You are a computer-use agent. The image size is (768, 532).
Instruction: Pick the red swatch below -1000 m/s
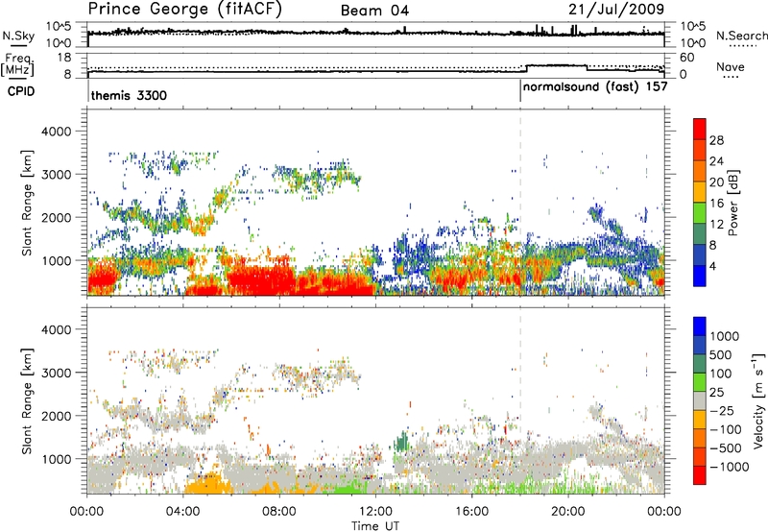(x=700, y=475)
